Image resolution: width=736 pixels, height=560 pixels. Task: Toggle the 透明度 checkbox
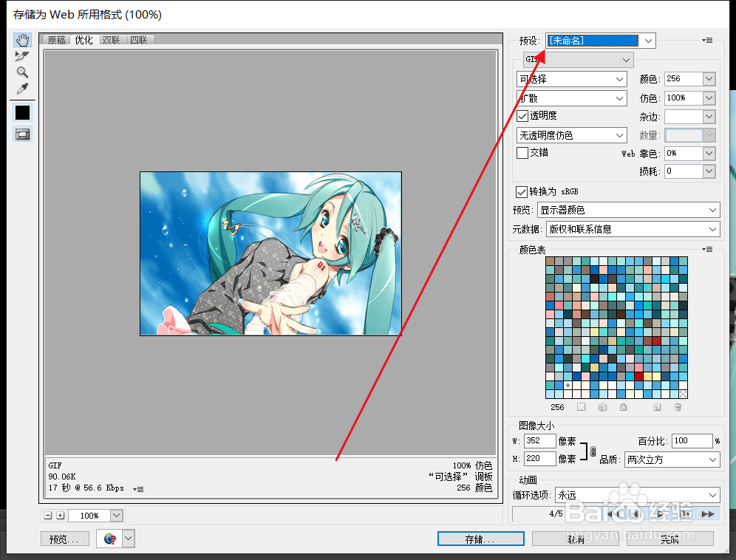[522, 115]
